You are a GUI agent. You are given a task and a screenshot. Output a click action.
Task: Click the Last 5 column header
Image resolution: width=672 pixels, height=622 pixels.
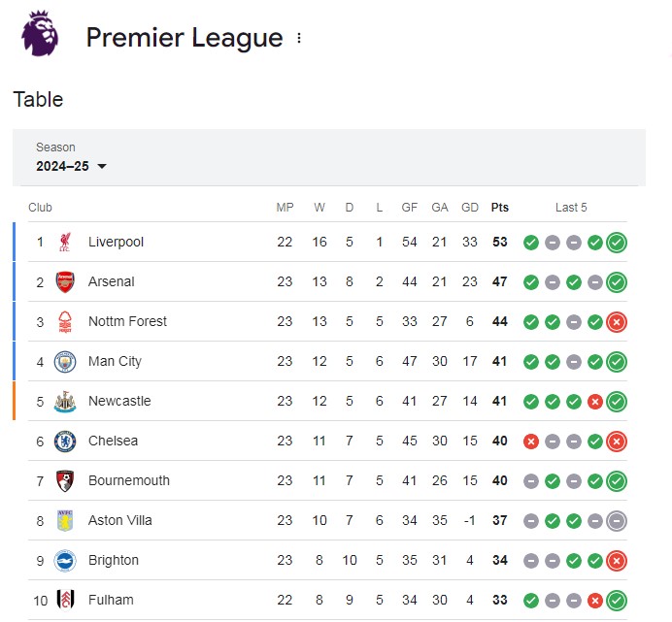571,208
